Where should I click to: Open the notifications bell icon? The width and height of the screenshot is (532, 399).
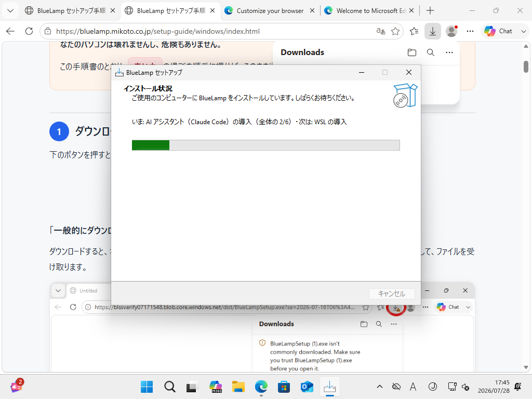pos(518,387)
